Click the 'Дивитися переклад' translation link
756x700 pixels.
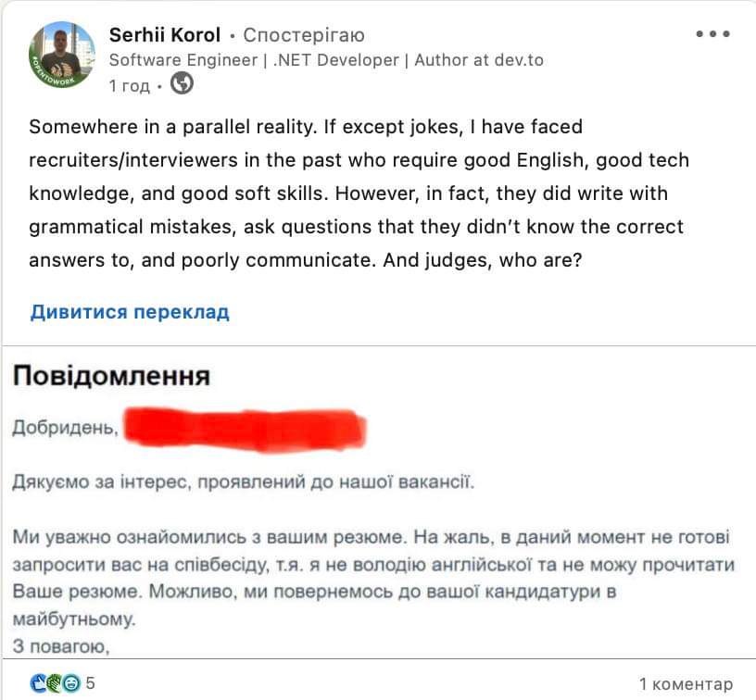click(x=130, y=311)
